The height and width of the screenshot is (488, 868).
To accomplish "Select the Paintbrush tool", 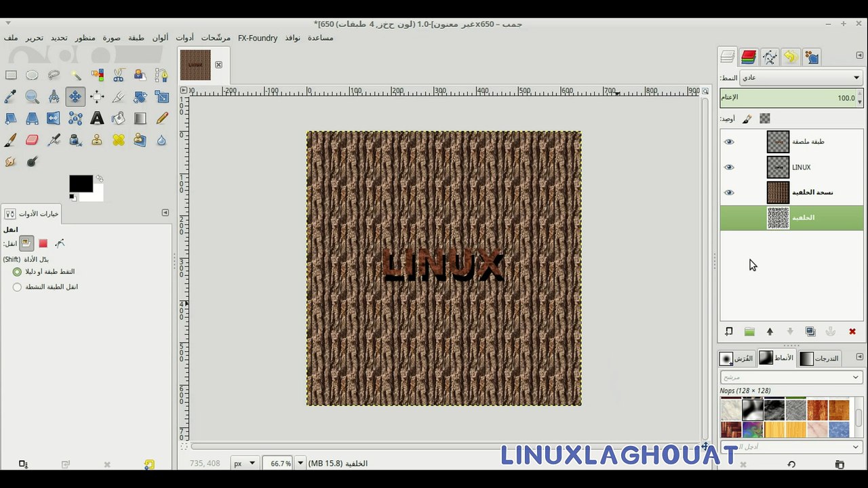I will pos(11,140).
